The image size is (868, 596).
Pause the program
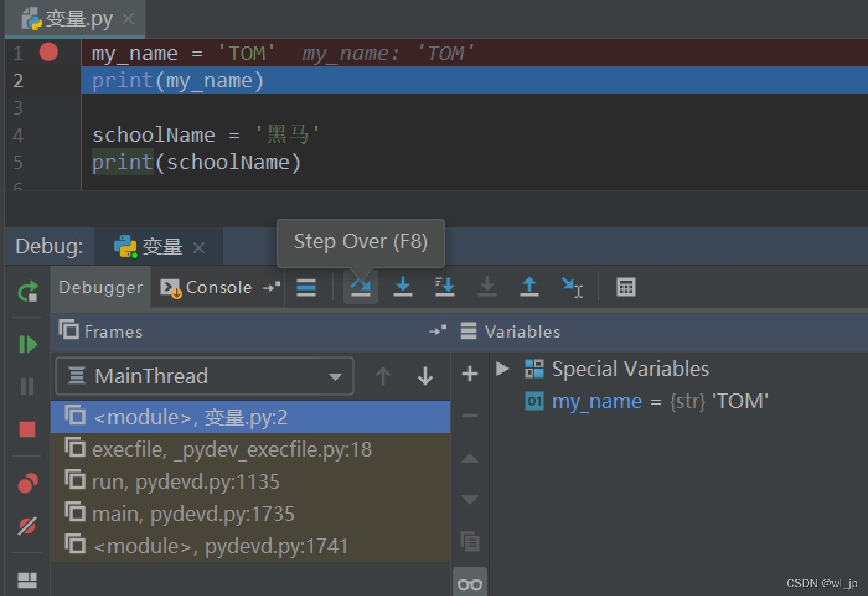pyautogui.click(x=27, y=387)
